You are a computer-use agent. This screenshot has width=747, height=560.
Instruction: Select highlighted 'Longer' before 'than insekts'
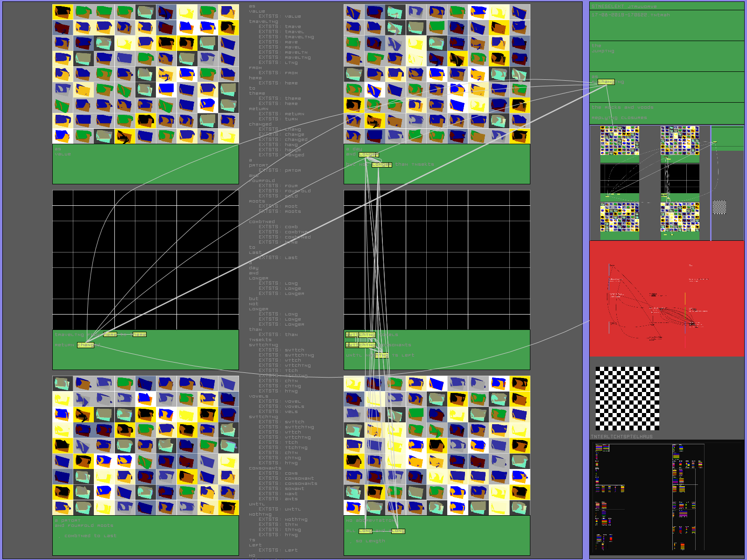tap(381, 165)
